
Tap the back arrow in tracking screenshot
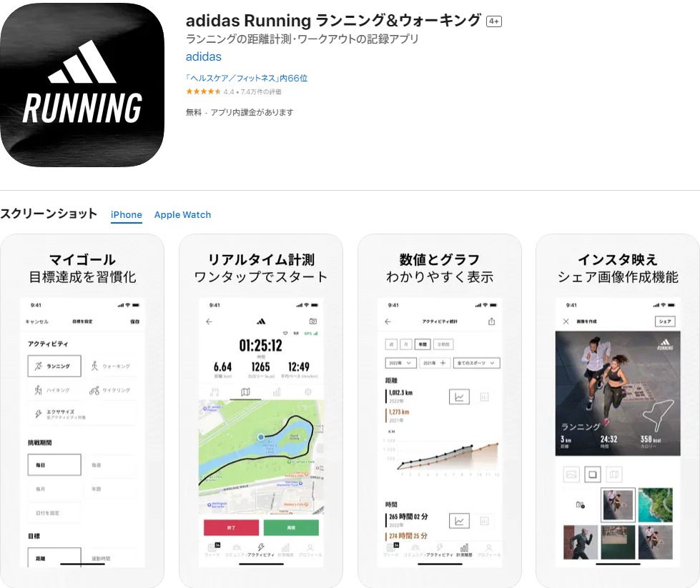(x=209, y=322)
